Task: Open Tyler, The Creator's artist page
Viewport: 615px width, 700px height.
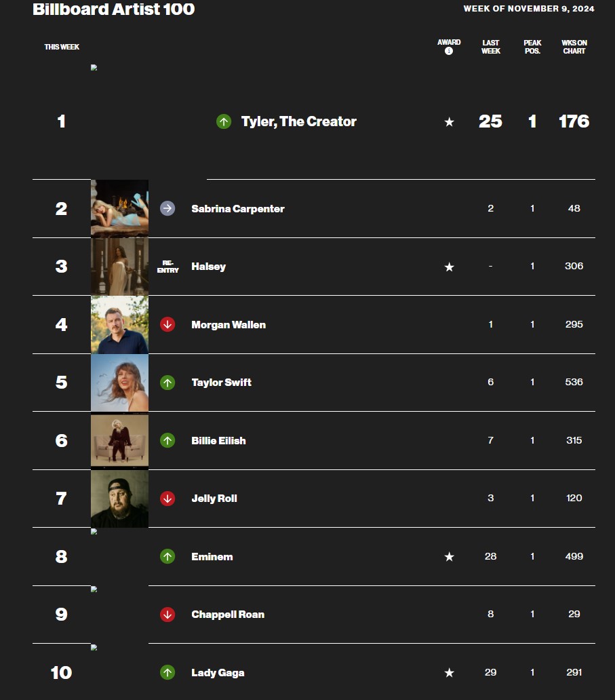Action: 298,122
